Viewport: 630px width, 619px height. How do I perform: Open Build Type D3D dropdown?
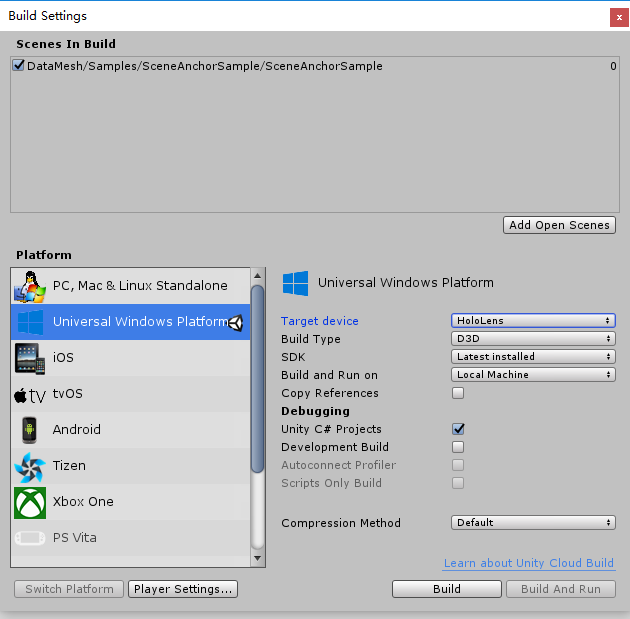tap(533, 339)
